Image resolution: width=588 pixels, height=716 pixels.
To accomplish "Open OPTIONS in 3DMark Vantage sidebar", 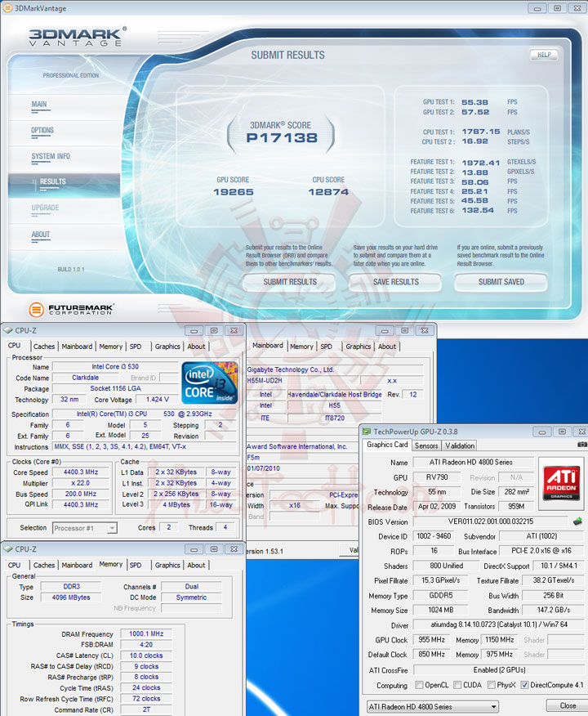I will point(42,130).
